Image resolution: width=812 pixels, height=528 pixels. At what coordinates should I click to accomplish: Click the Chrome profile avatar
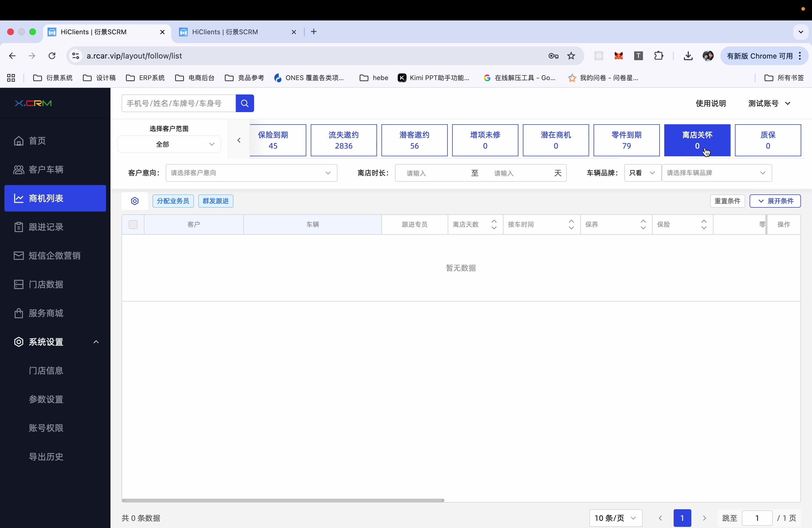click(708, 56)
